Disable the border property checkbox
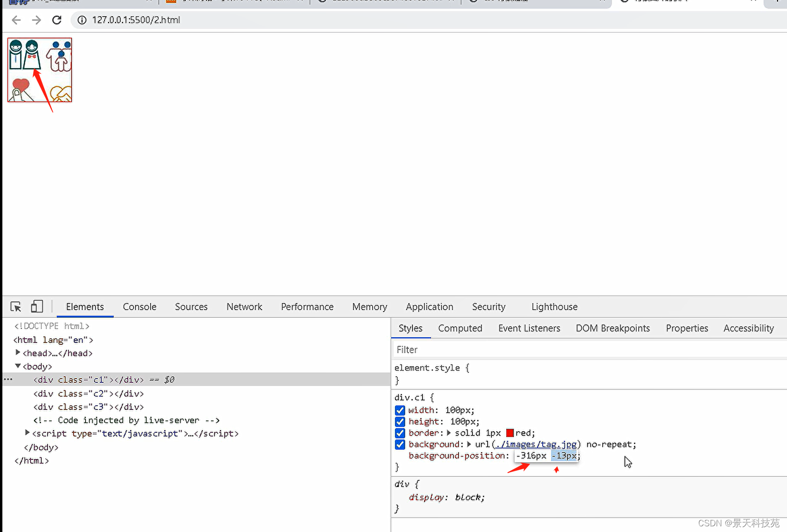 [400, 433]
